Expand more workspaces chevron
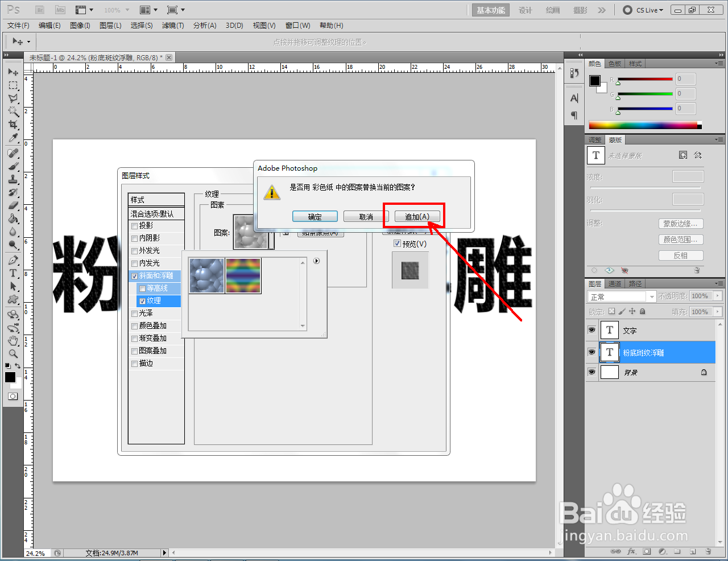 pos(602,10)
